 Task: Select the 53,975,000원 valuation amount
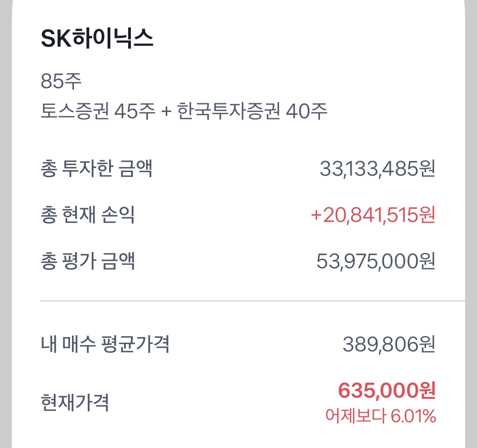(375, 261)
